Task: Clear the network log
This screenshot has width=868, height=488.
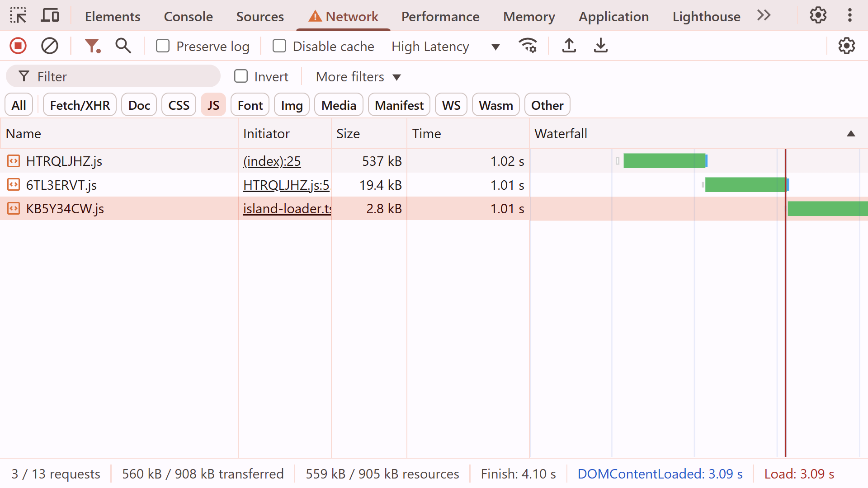Action: (x=49, y=46)
